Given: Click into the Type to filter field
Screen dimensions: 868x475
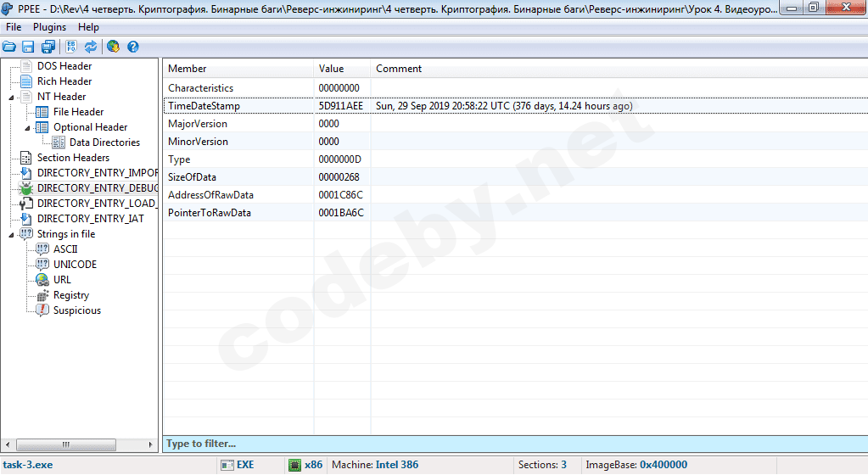Looking at the screenshot, I should (x=515, y=444).
